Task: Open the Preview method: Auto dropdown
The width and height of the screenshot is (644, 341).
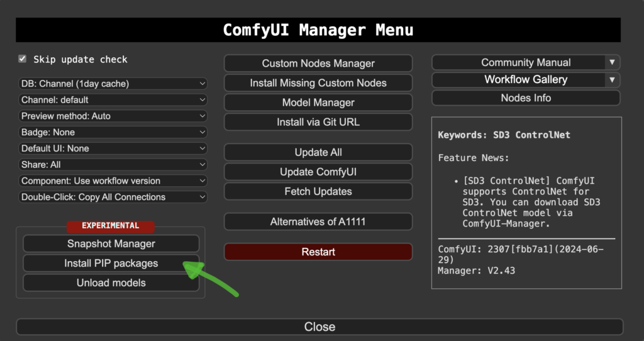Action: [x=113, y=116]
